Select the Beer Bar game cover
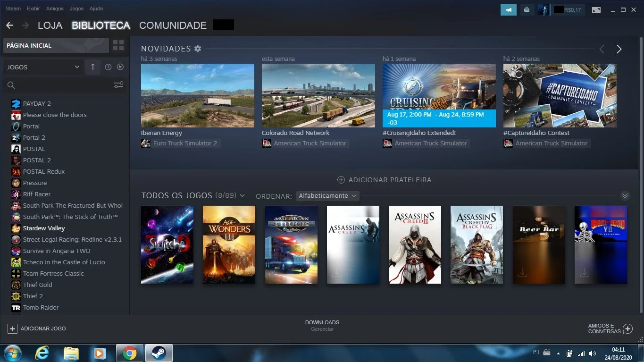 click(539, 244)
